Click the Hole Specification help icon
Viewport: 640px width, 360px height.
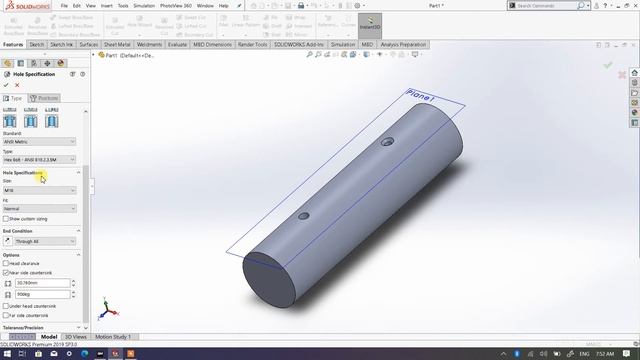[x=82, y=74]
